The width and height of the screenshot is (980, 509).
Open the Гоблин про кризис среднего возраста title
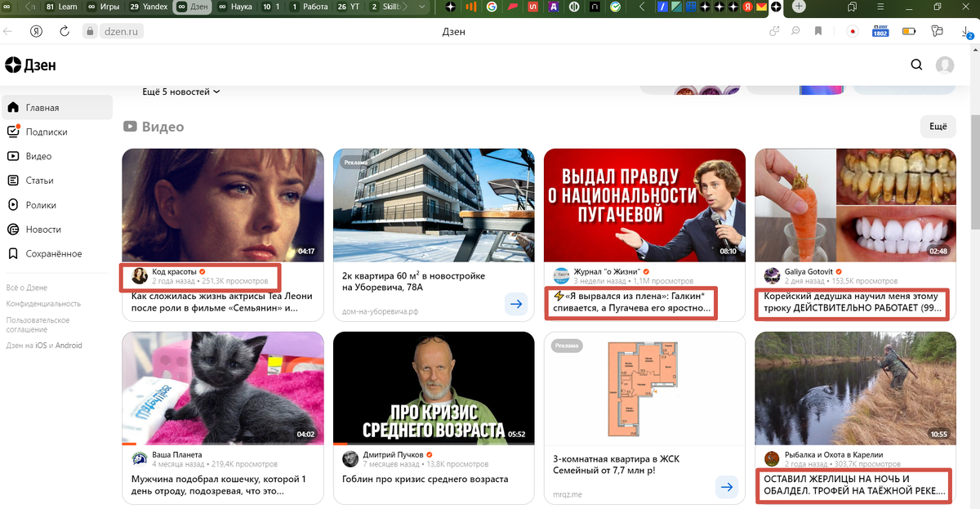coord(423,480)
